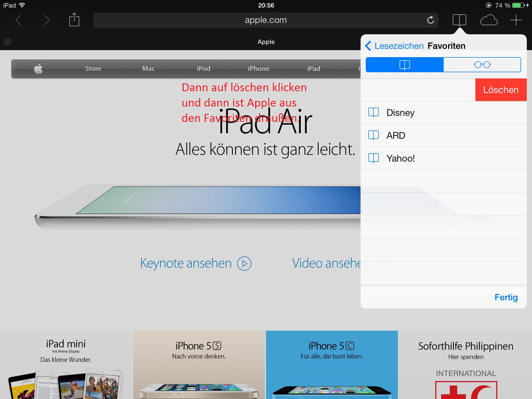
Task: Close the Apple tab with X icon
Action: 8,42
